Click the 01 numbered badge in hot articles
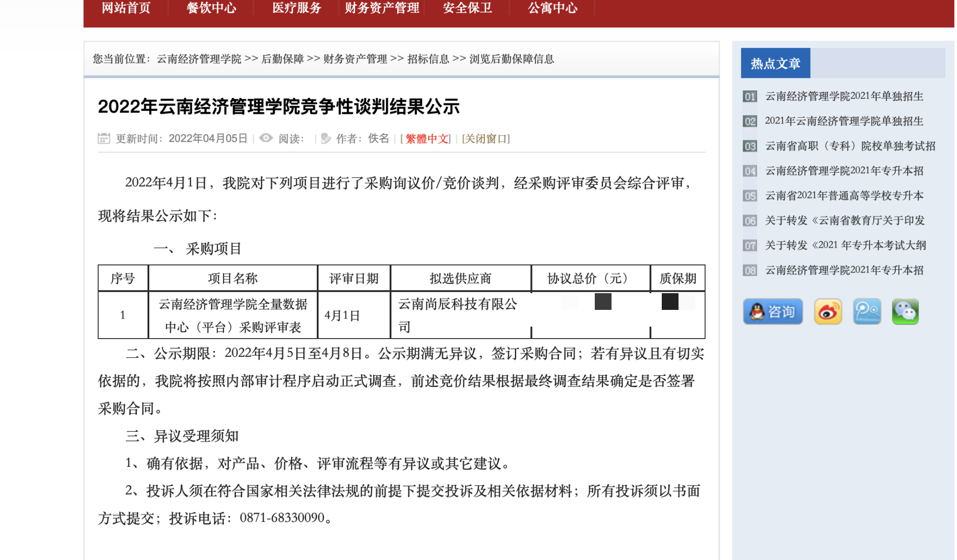Image resolution: width=957 pixels, height=560 pixels. pyautogui.click(x=750, y=97)
